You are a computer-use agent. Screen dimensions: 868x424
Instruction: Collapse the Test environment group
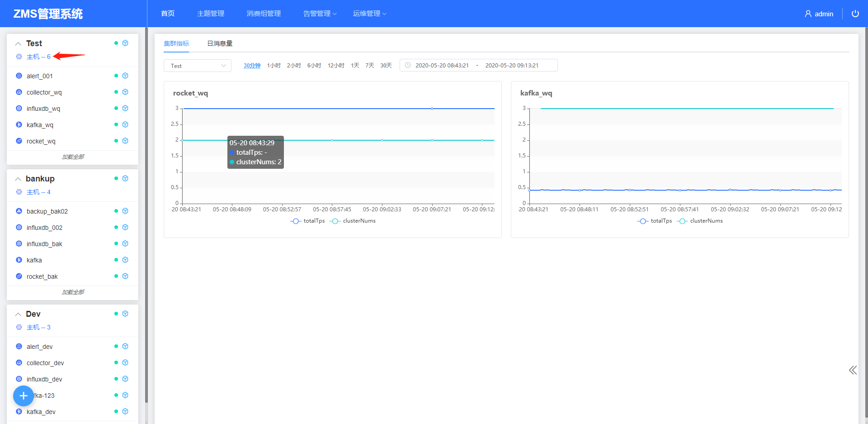[x=18, y=44]
